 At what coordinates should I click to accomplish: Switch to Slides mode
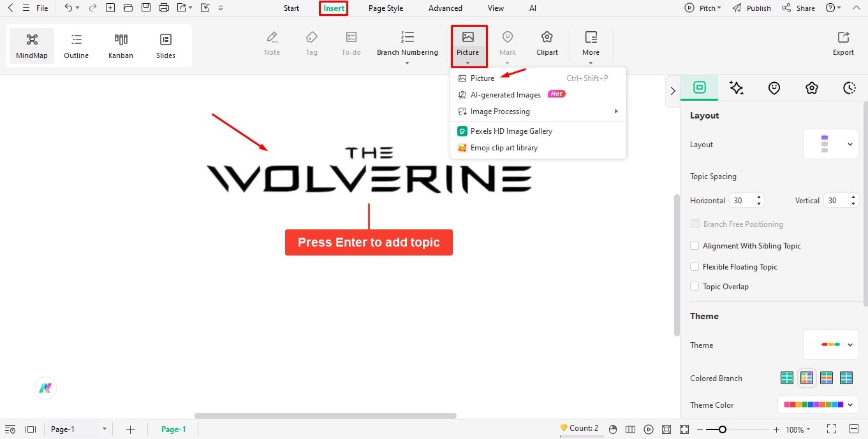point(166,46)
